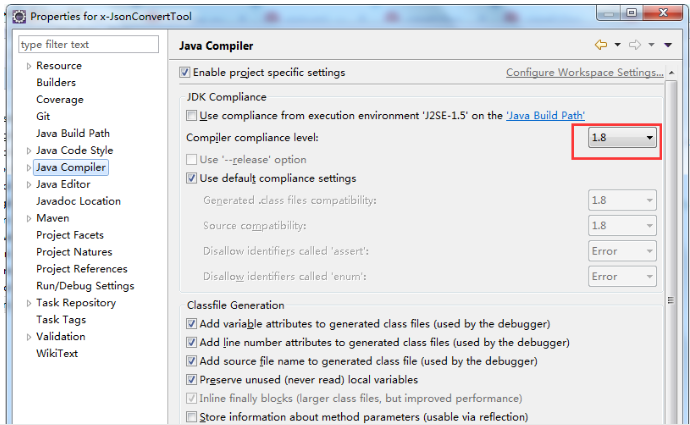The width and height of the screenshot is (690, 425).
Task: Click the type filter text field
Action: click(x=88, y=45)
